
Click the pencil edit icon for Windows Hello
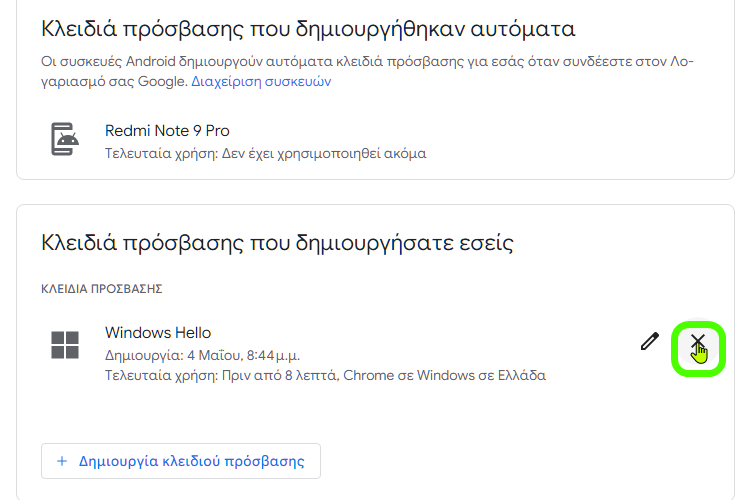[x=650, y=341]
